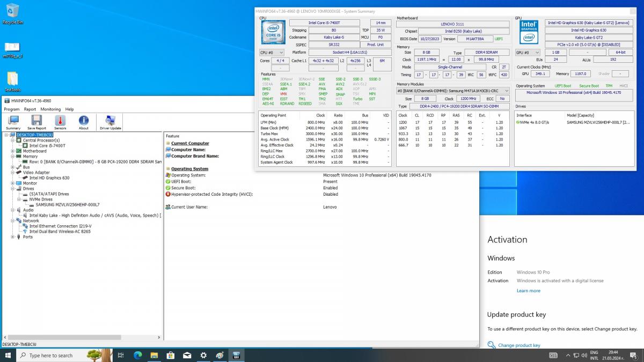Open the Sensors thermometer icon

(60, 122)
